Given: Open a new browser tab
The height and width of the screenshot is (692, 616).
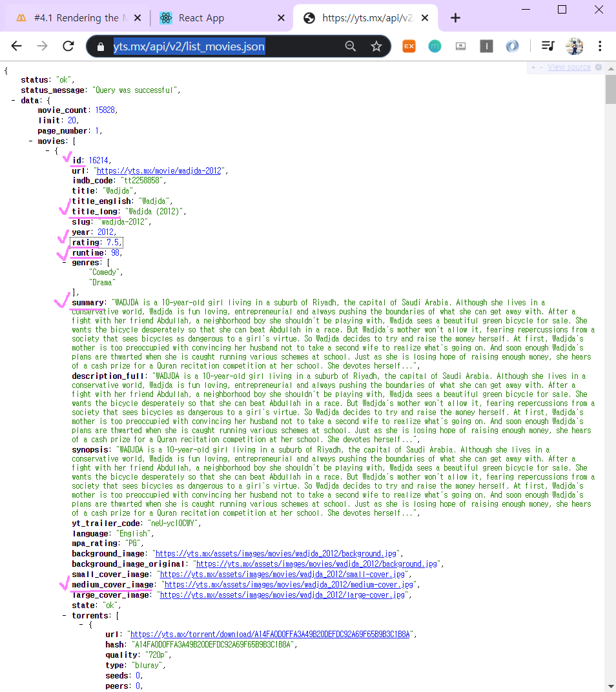Looking at the screenshot, I should pyautogui.click(x=455, y=18).
